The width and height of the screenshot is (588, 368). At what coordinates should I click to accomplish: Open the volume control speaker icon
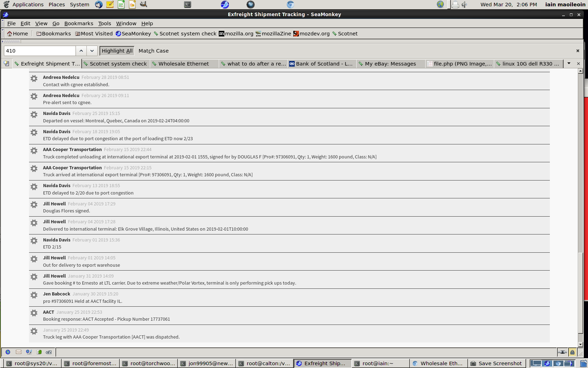point(464,5)
